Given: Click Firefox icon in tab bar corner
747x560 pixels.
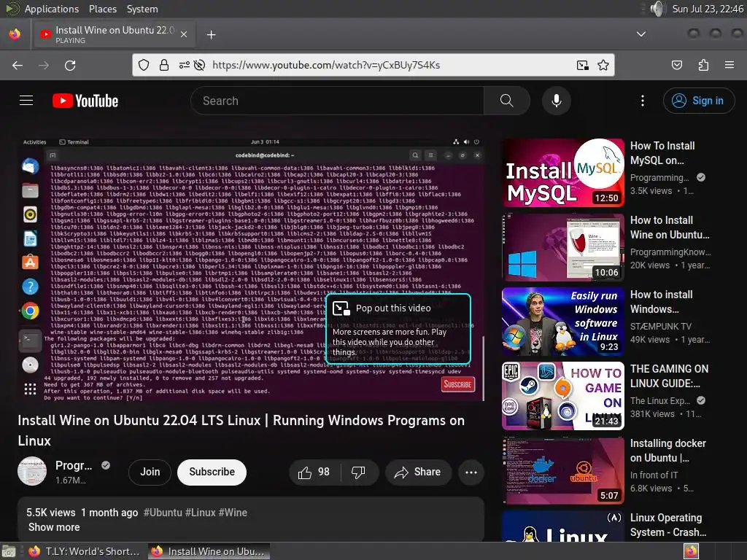Looking at the screenshot, I should tap(15, 34).
